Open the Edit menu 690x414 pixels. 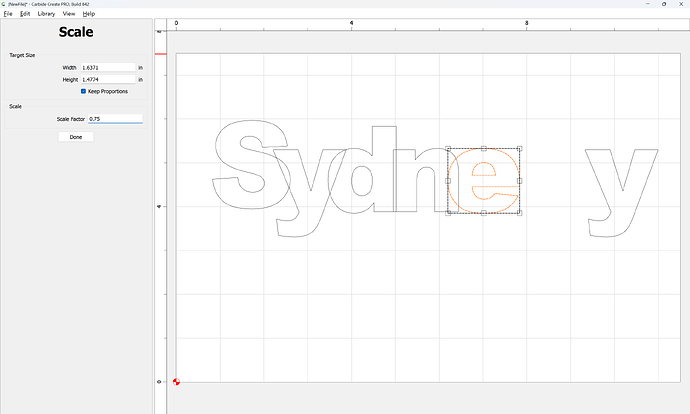coord(25,14)
